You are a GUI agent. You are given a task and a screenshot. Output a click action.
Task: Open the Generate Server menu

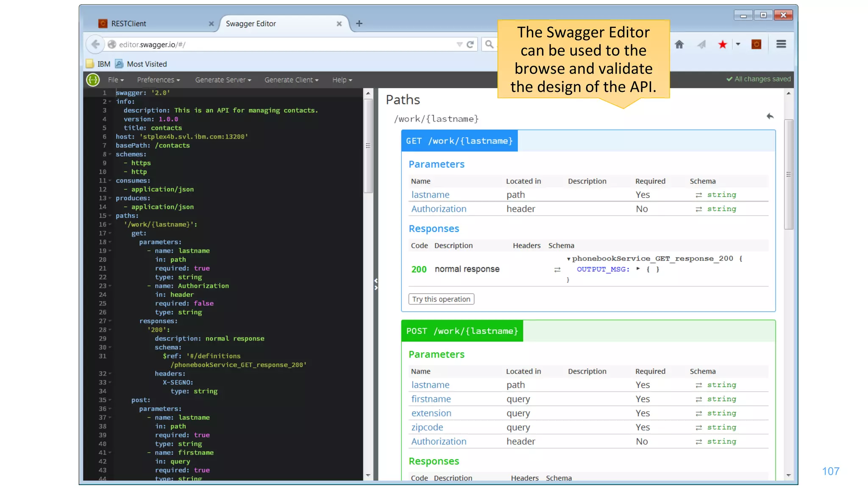tap(223, 80)
